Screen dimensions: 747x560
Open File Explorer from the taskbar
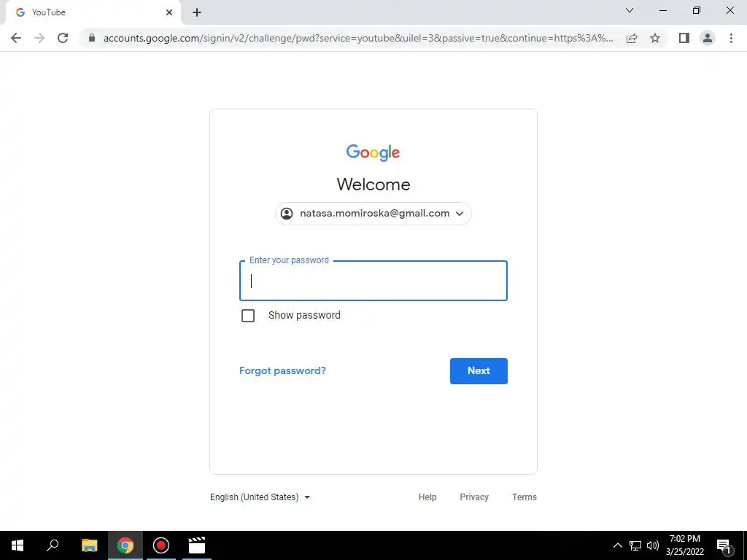89,545
